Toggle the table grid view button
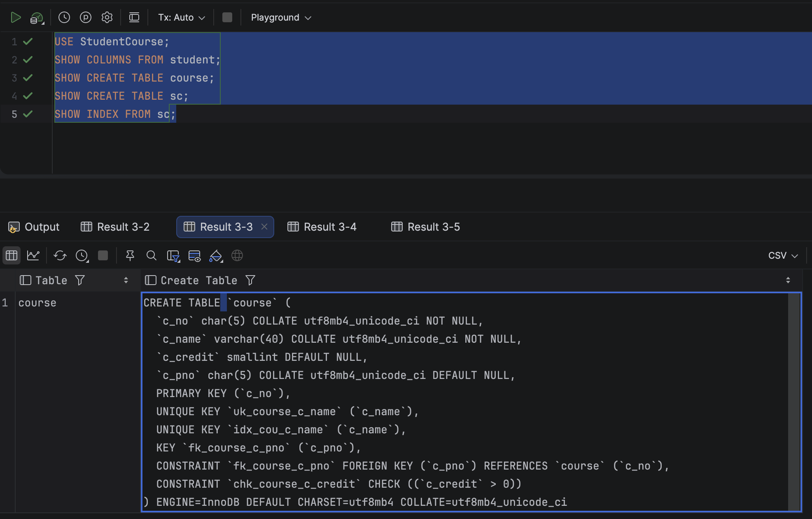812x519 pixels. click(12, 255)
